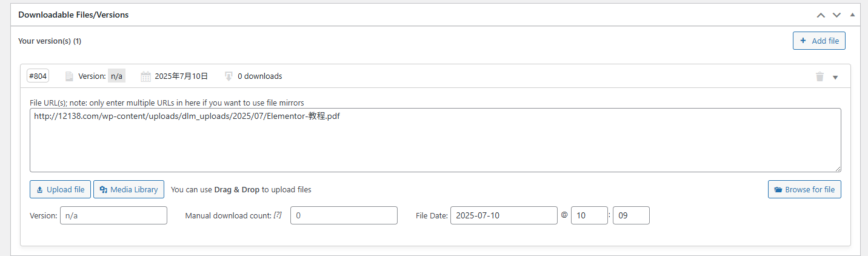
Task: Click the document icon beside Version label
Action: [69, 76]
